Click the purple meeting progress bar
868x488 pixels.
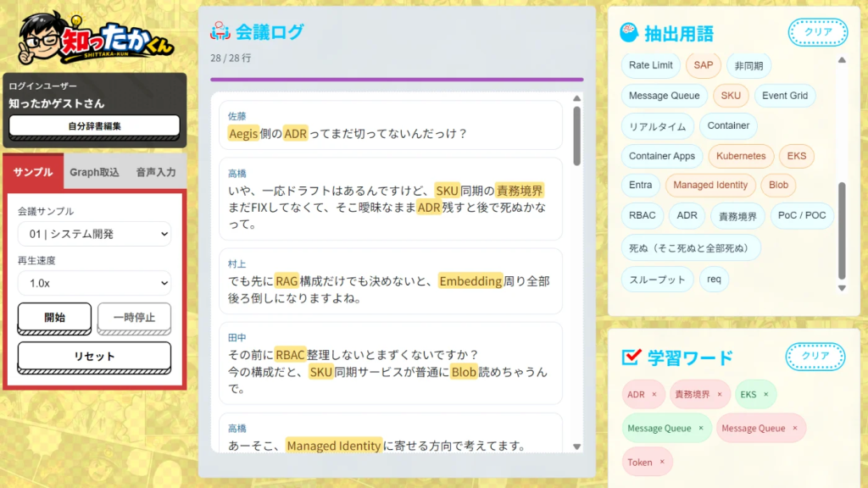tap(397, 80)
